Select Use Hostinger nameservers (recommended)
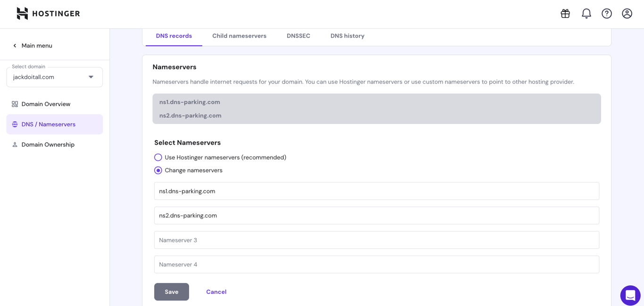Viewport: 644px width, 306px height. coord(158,157)
